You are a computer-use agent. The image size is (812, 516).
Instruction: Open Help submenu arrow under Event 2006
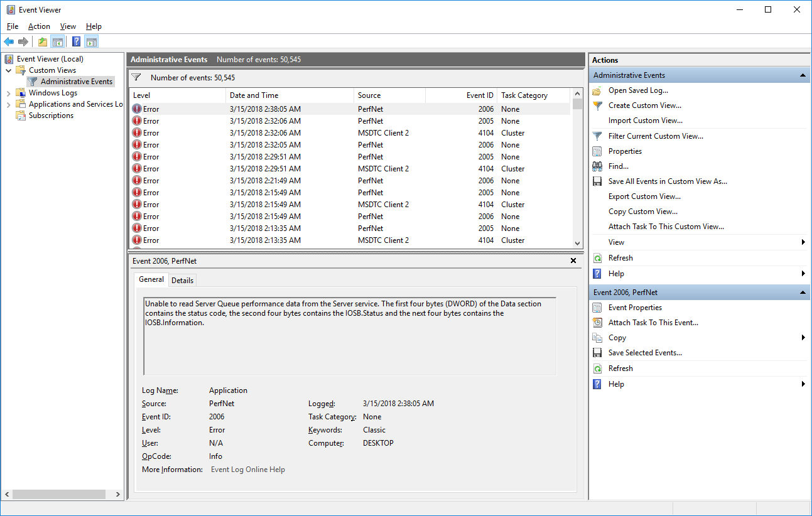click(x=803, y=384)
